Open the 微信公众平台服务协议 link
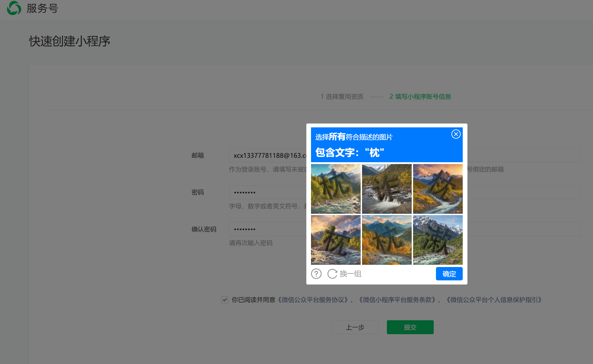 [x=313, y=300]
